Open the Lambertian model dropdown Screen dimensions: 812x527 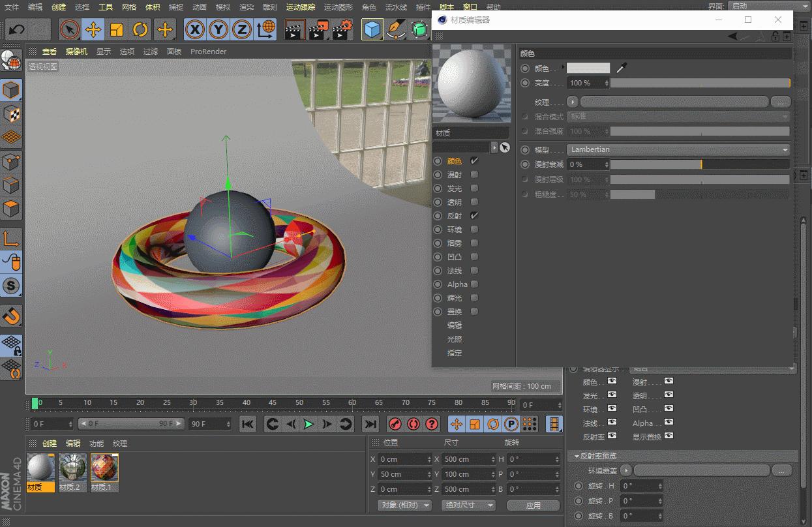678,149
